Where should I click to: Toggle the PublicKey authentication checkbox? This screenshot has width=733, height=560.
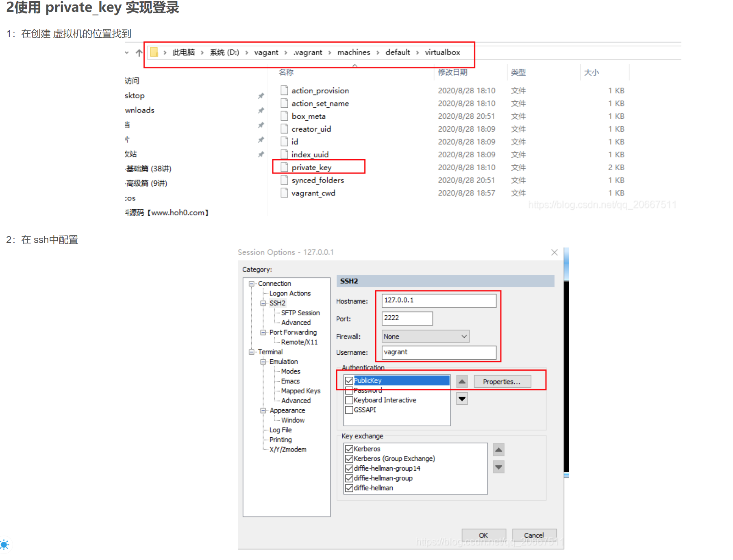(349, 381)
